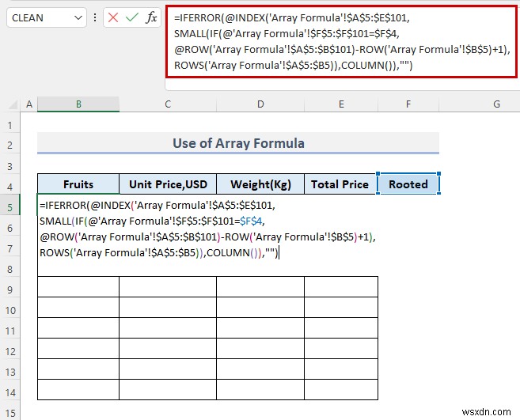Select column F header

point(408,104)
